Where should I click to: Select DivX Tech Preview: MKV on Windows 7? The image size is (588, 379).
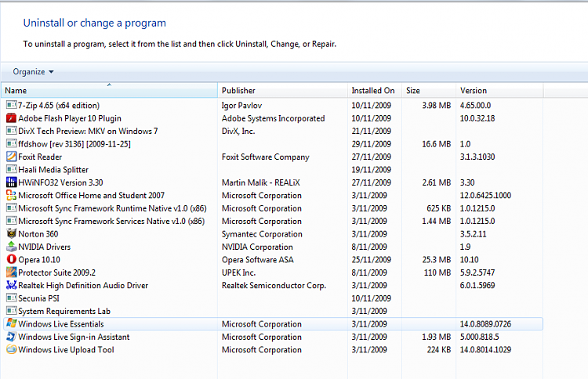point(88,131)
